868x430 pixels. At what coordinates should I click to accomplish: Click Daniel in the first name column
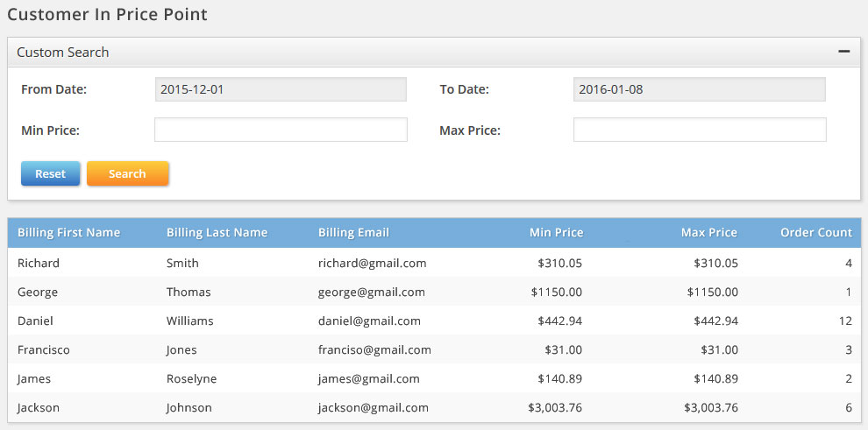pos(35,321)
